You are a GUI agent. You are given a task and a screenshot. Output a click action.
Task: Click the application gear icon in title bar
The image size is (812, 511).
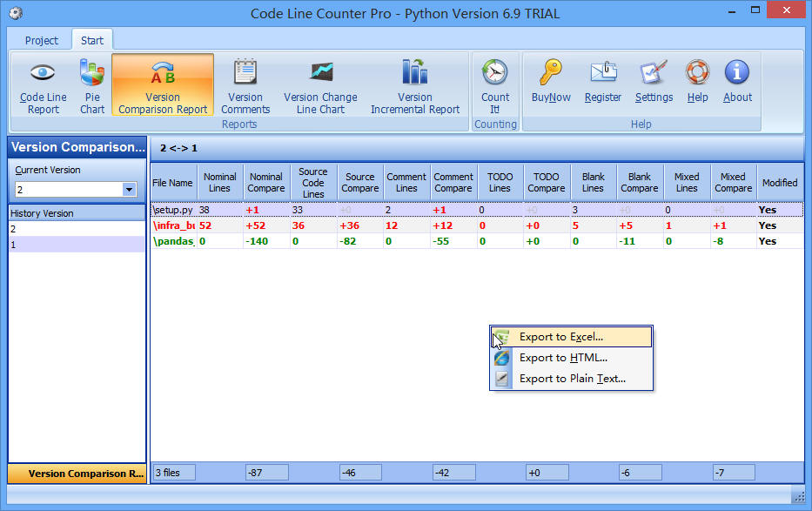pos(16,13)
